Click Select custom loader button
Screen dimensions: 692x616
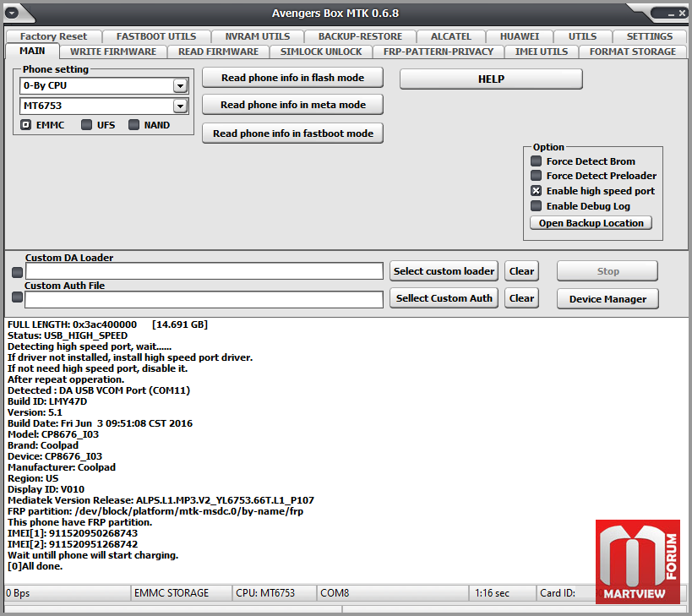[x=444, y=271]
